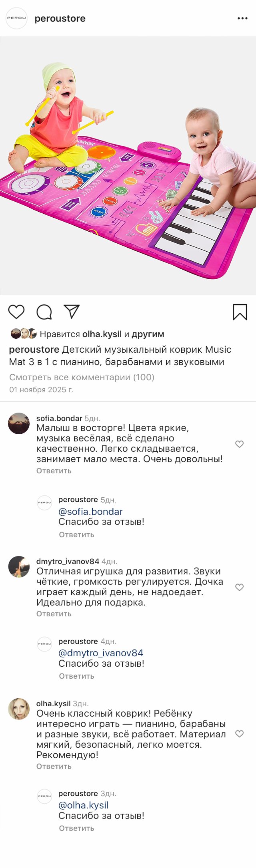Image resolution: width=256 pixels, height=868 pixels.
Task: Like sofia.bondar's comment
Action: (239, 444)
